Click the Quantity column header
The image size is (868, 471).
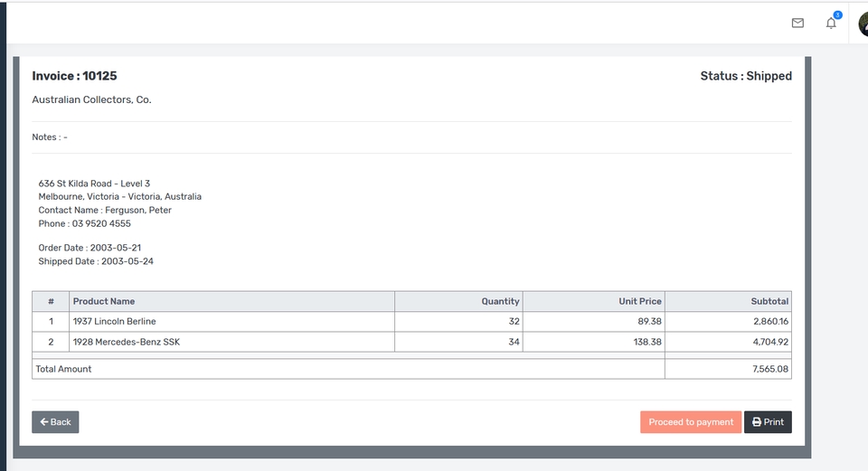(459, 302)
